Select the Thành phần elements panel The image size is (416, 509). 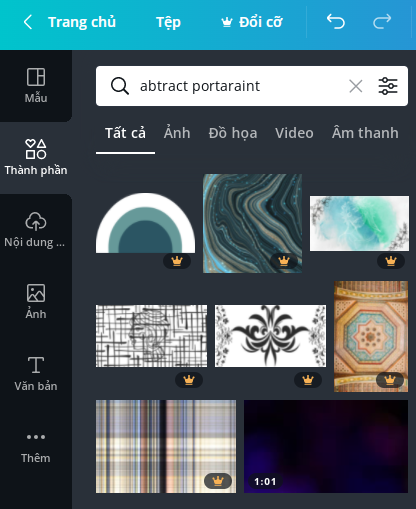36,158
